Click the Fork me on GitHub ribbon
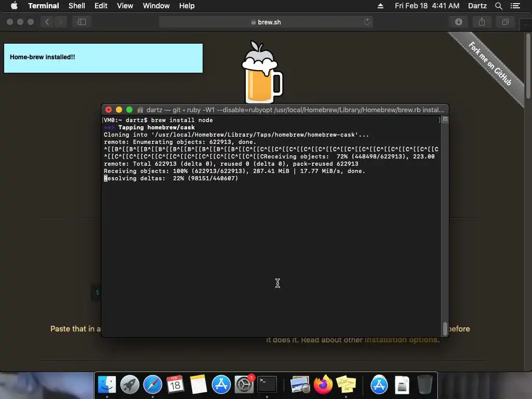Screen dimensions: 532x399 tap(490, 63)
